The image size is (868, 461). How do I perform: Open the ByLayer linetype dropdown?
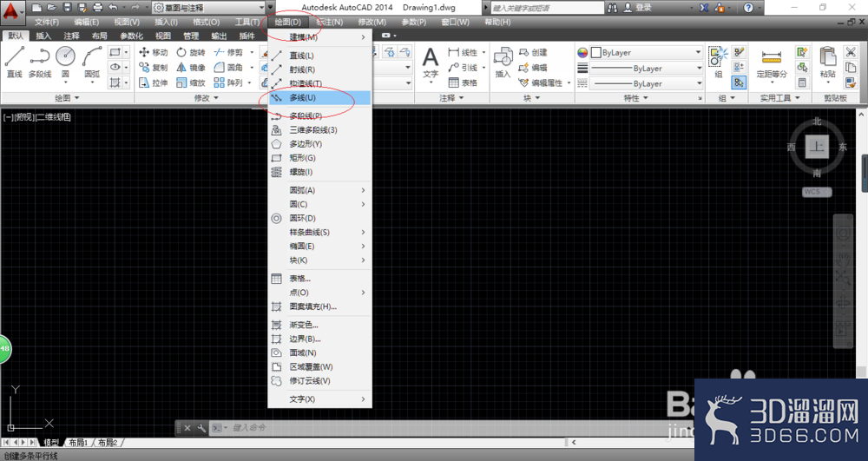pyautogui.click(x=646, y=83)
